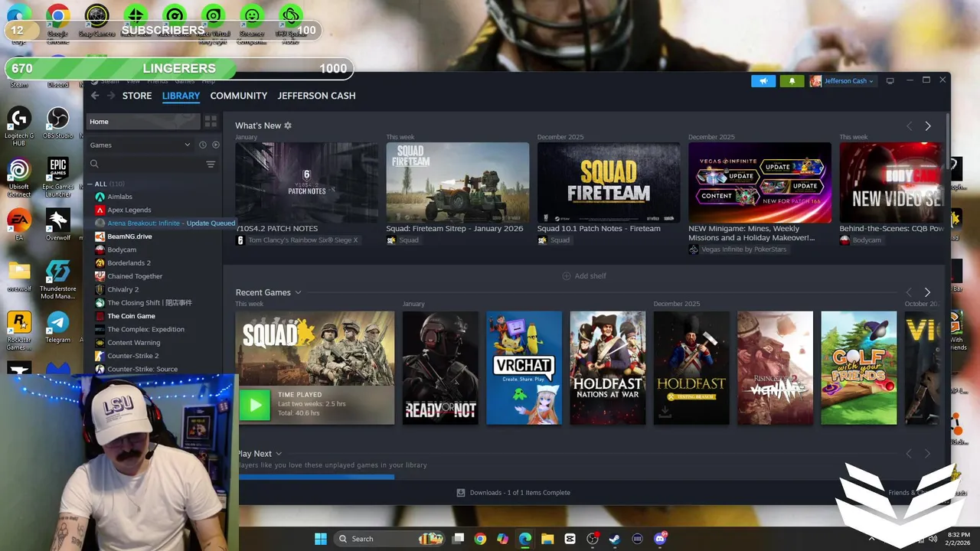Click Discord icon in the taskbar

click(x=660, y=539)
